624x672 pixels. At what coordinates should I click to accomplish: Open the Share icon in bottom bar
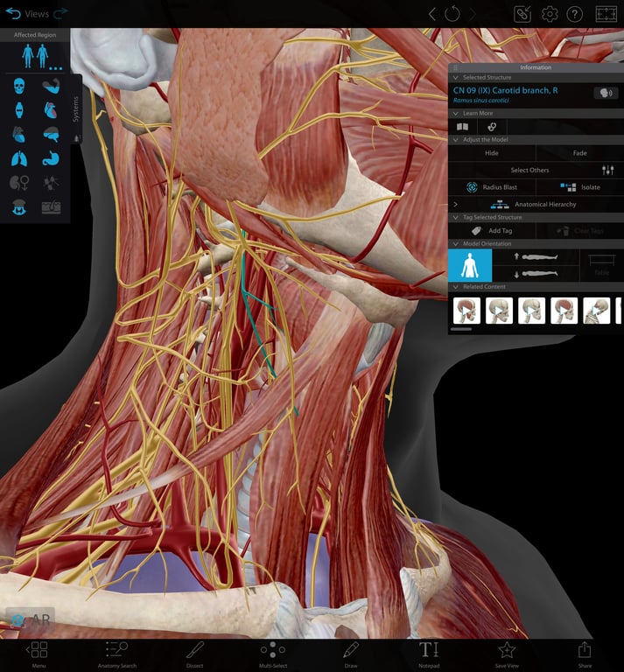pos(585,654)
